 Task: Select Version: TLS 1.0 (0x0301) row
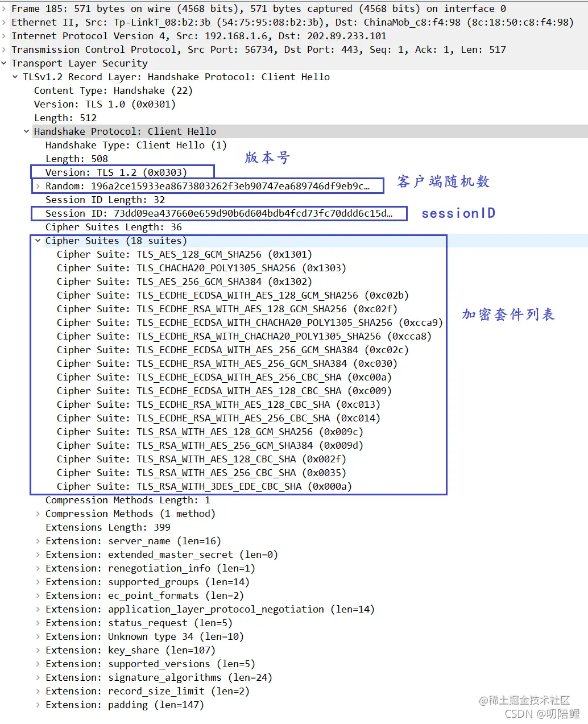pyautogui.click(x=105, y=104)
